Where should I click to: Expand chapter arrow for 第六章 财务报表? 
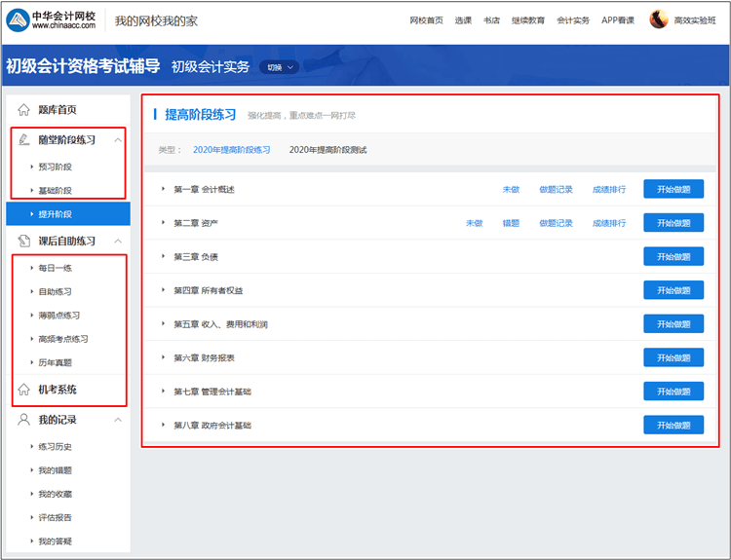click(163, 356)
